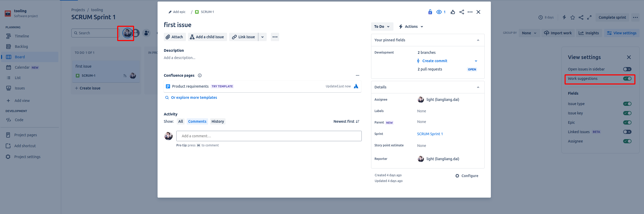Click the lightning automation icon on the board header
The width and height of the screenshot is (644, 214).
pos(564,17)
